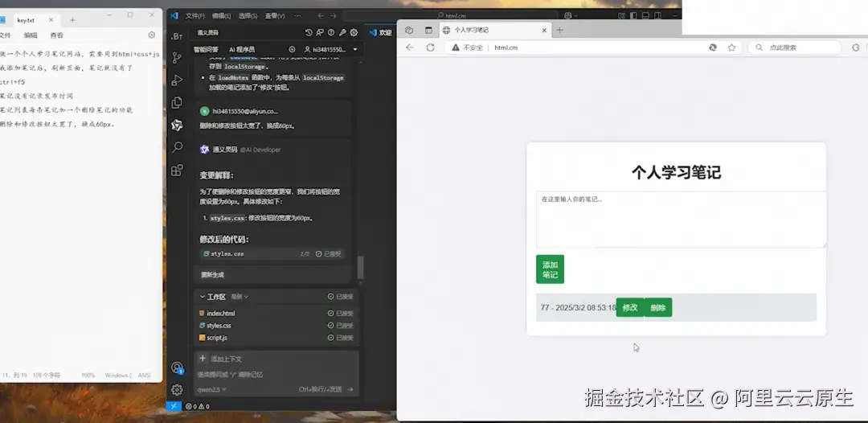
Task: Open Explorer files icon in activity bar
Action: [177, 102]
